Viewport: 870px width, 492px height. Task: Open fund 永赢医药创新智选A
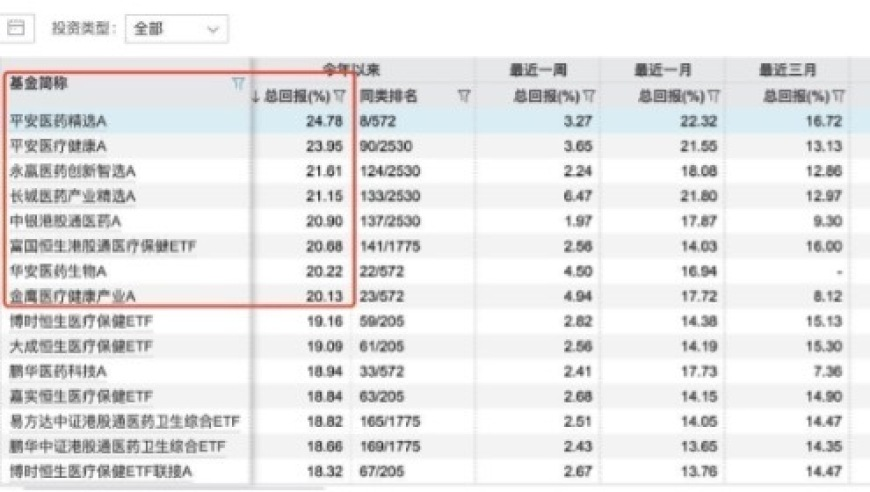click(73, 171)
